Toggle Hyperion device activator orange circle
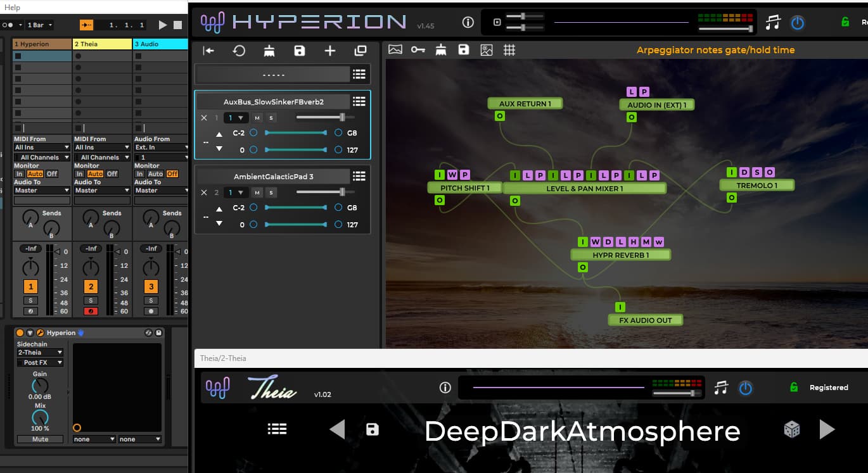Screen dimensions: 868x473 (x=20, y=333)
